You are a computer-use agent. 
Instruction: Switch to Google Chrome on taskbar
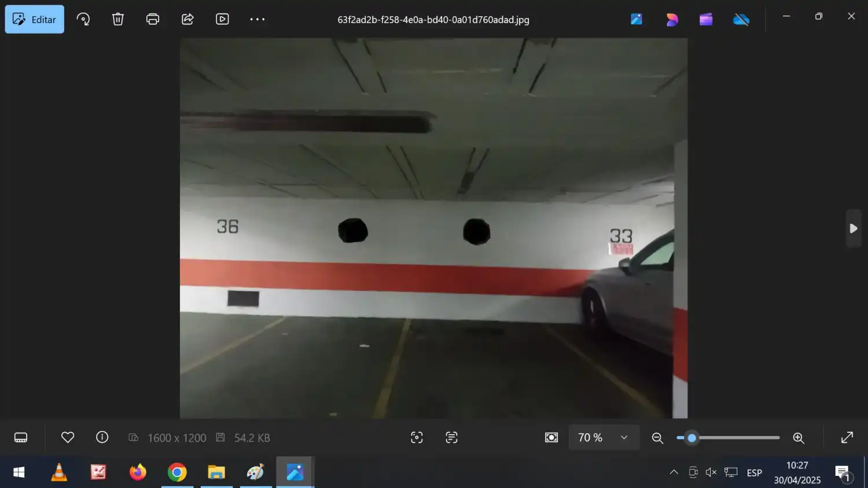click(x=177, y=472)
